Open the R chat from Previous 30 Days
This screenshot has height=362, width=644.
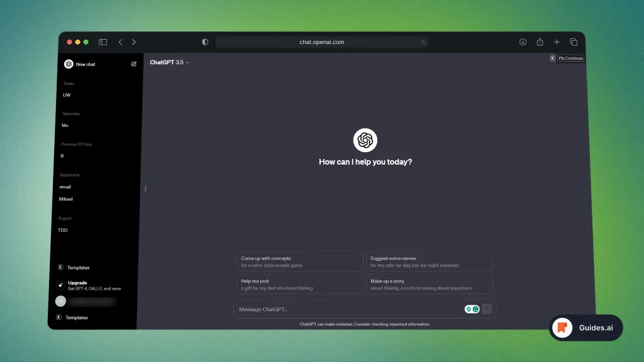tap(62, 156)
